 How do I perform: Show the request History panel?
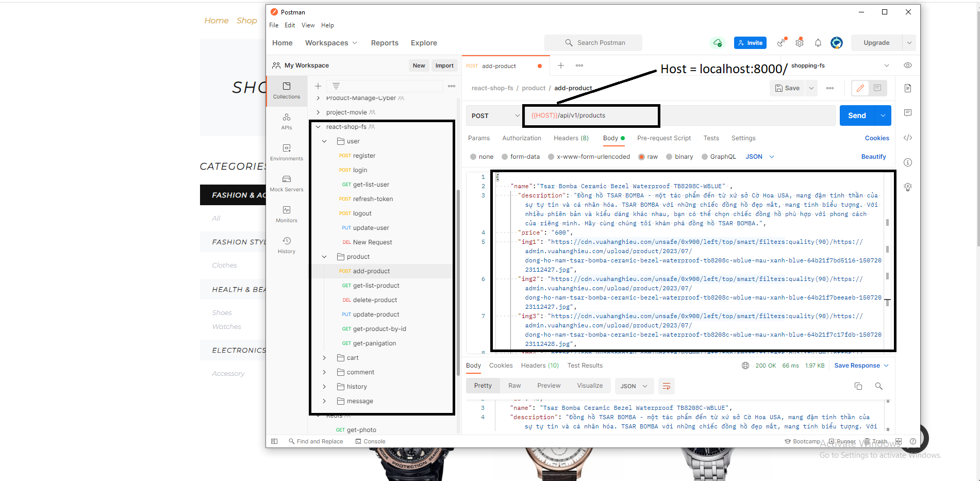tap(287, 244)
